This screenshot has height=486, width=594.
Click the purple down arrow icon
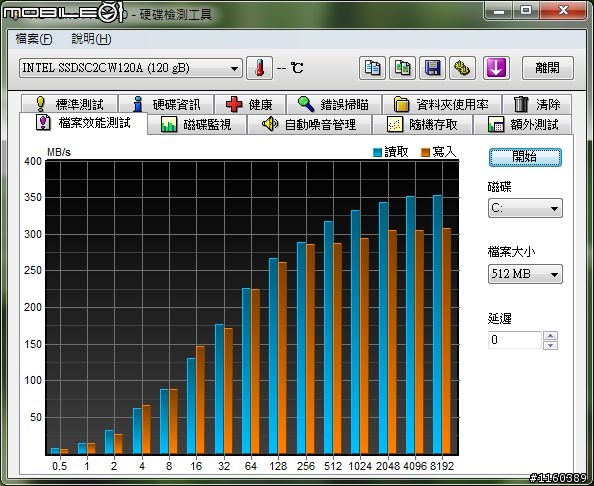tap(496, 68)
